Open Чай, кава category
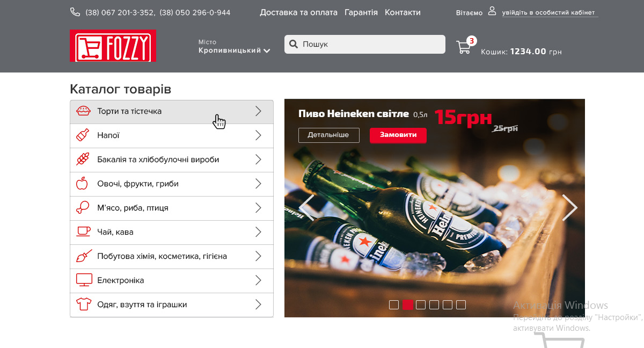This screenshot has height=348, width=644. [172, 233]
